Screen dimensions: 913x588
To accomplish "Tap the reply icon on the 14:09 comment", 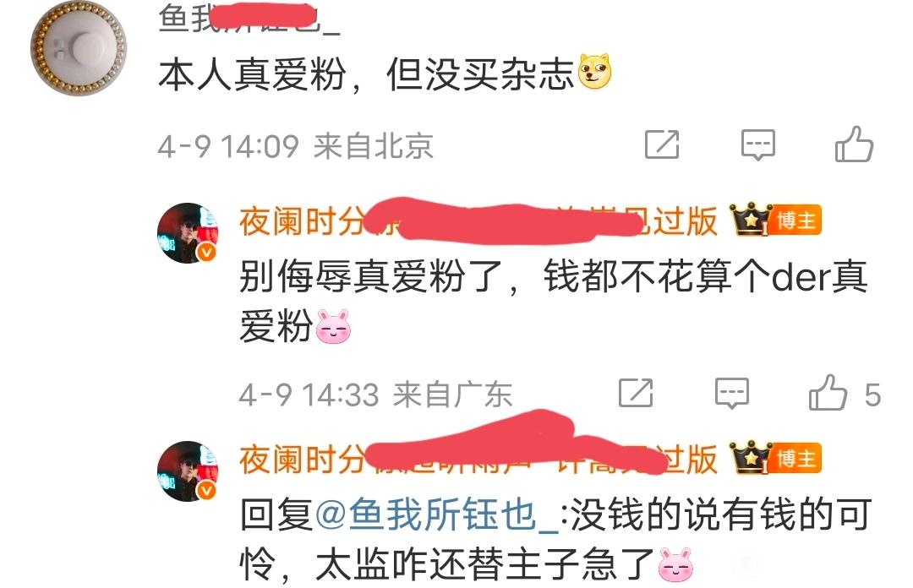I will tap(757, 144).
